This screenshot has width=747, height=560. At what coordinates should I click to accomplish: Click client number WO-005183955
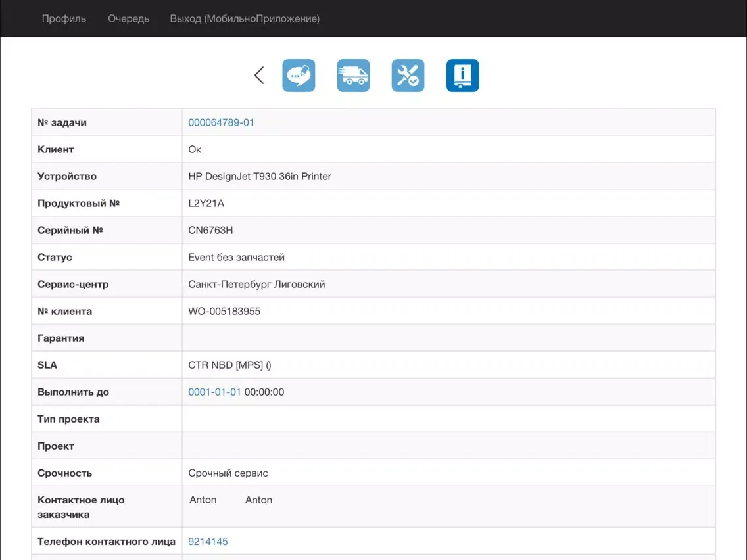pyautogui.click(x=224, y=312)
